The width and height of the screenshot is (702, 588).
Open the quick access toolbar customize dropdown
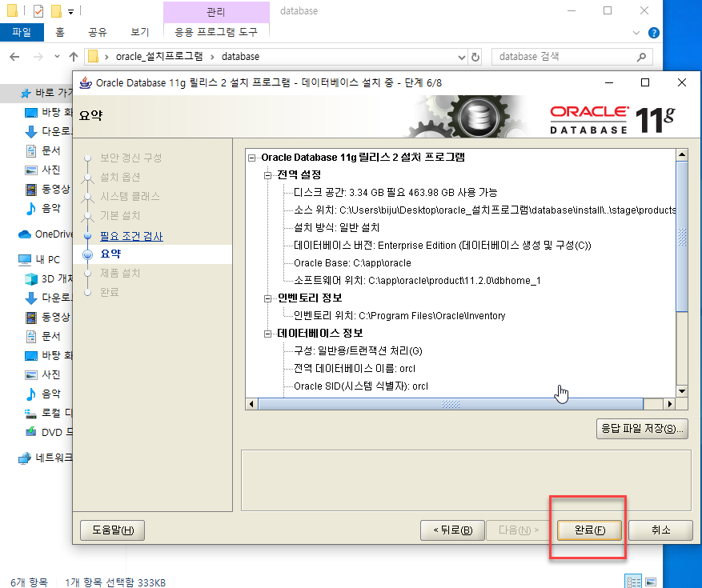[70, 12]
